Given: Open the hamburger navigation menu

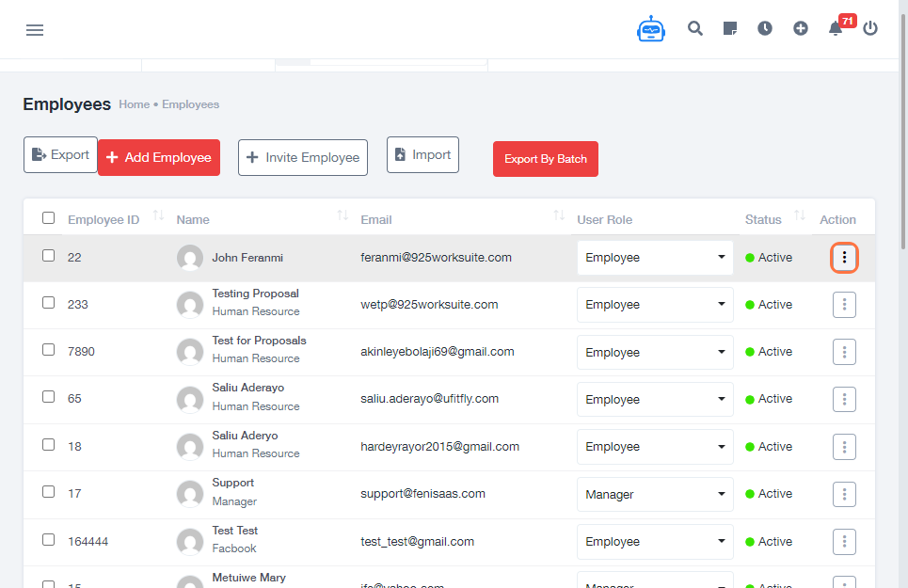Looking at the screenshot, I should [x=35, y=30].
